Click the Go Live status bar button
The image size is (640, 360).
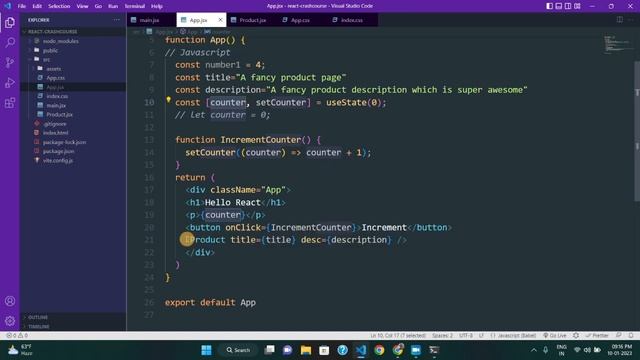point(554,336)
